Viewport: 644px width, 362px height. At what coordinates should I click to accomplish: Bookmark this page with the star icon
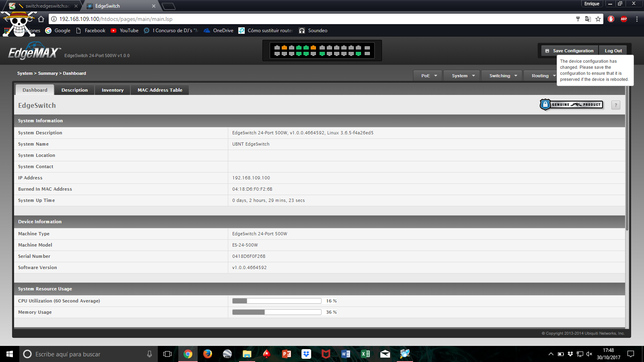tap(598, 19)
